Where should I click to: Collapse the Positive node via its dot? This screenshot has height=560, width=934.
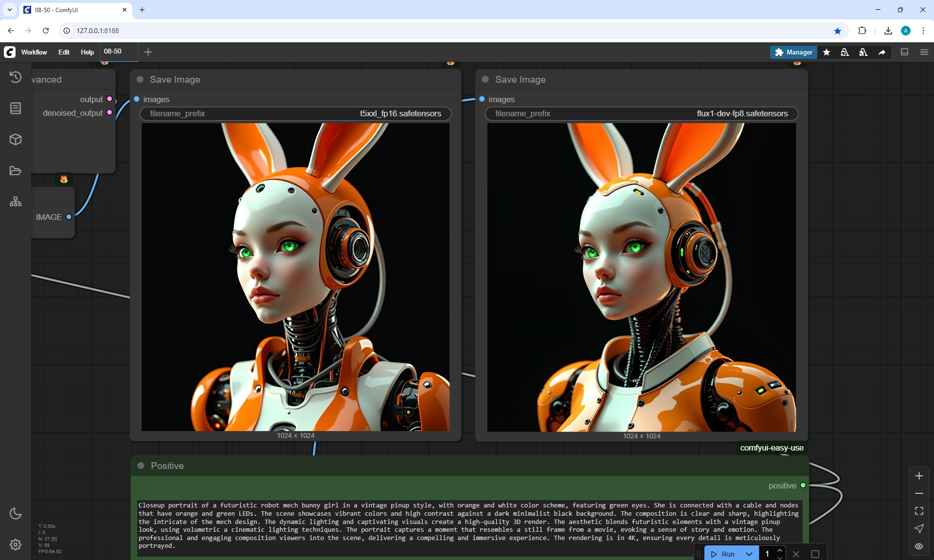141,466
